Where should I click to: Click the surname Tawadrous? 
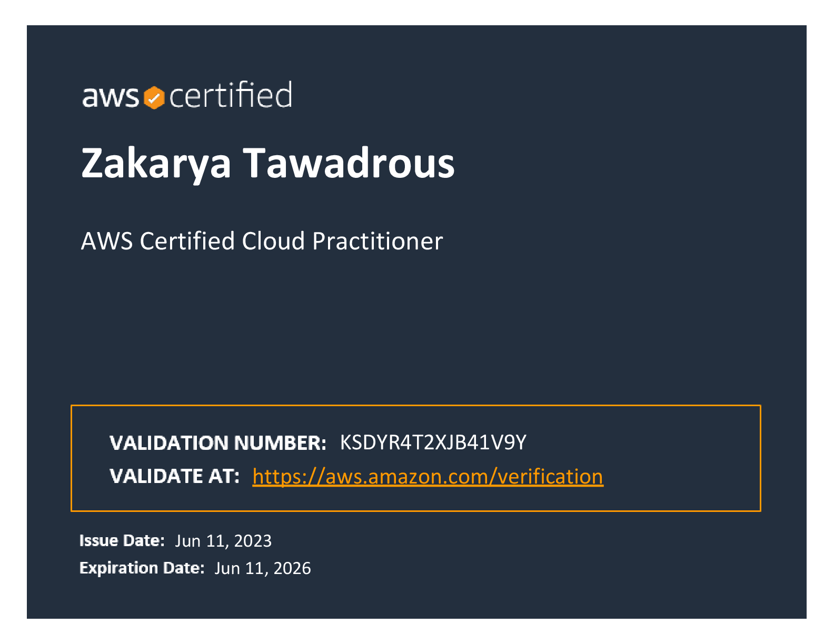coord(349,163)
